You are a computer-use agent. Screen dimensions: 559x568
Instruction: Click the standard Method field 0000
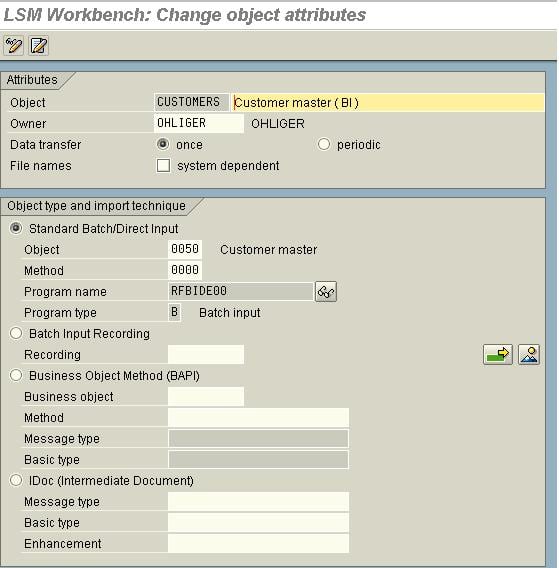coord(185,270)
